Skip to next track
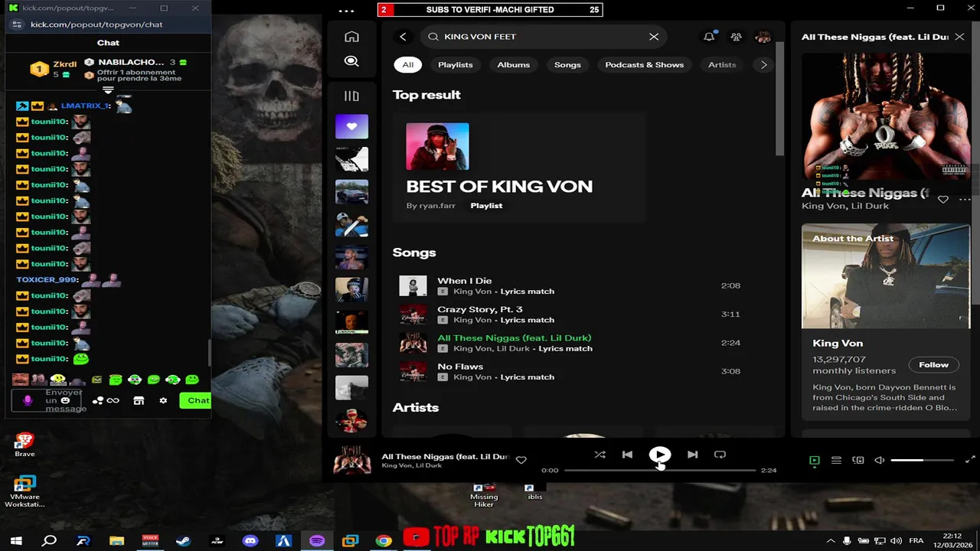Image resolution: width=980 pixels, height=551 pixels. (x=692, y=455)
